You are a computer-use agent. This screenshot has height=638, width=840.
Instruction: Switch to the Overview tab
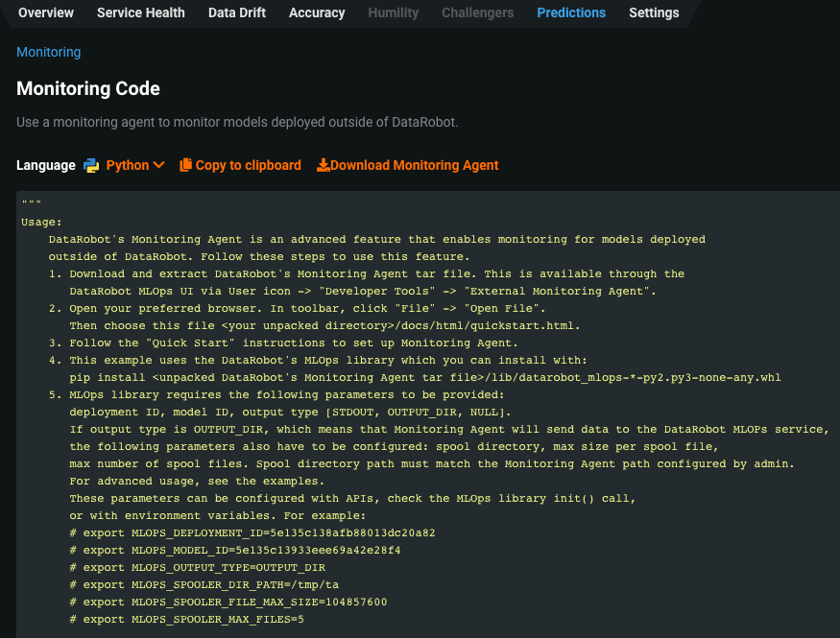point(46,12)
